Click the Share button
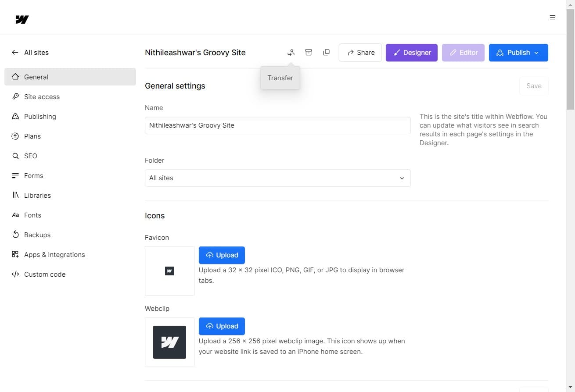 pos(360,52)
